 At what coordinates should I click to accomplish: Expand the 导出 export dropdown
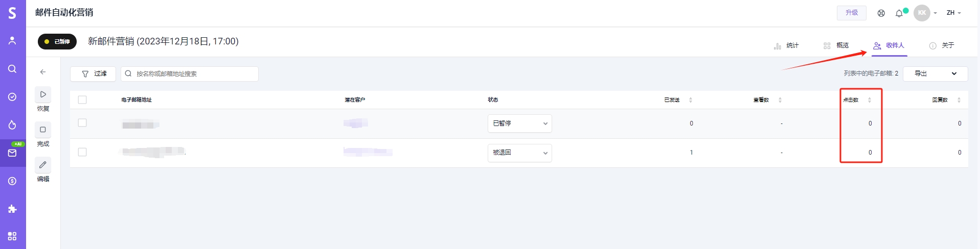pyautogui.click(x=935, y=73)
